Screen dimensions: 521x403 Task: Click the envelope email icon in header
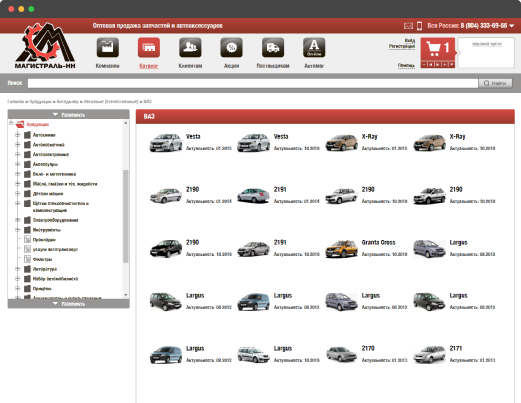coord(408,26)
